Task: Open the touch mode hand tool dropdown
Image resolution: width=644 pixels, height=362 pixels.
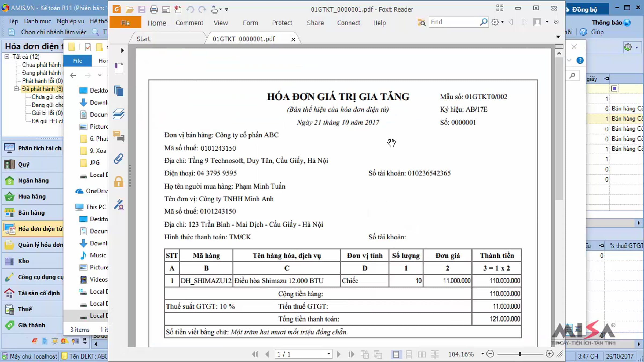Action: [x=221, y=9]
